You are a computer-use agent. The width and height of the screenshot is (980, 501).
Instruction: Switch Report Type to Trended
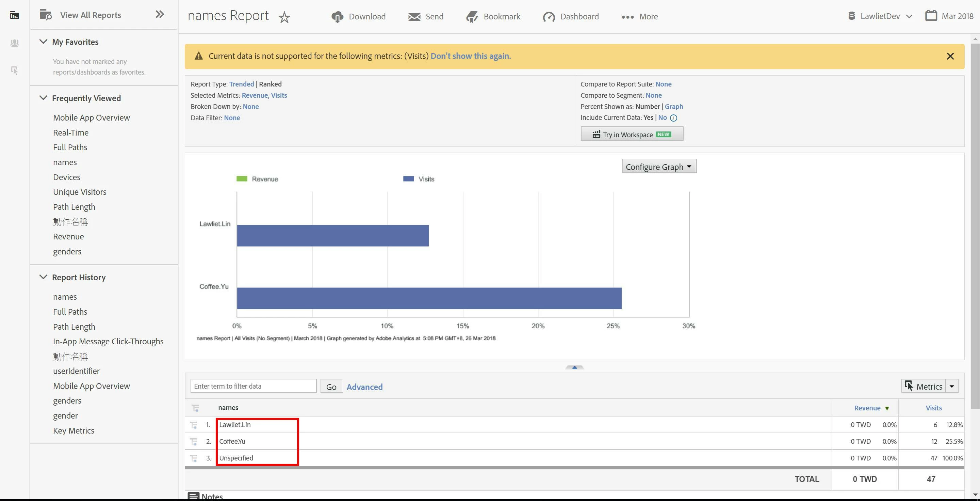[x=241, y=84]
